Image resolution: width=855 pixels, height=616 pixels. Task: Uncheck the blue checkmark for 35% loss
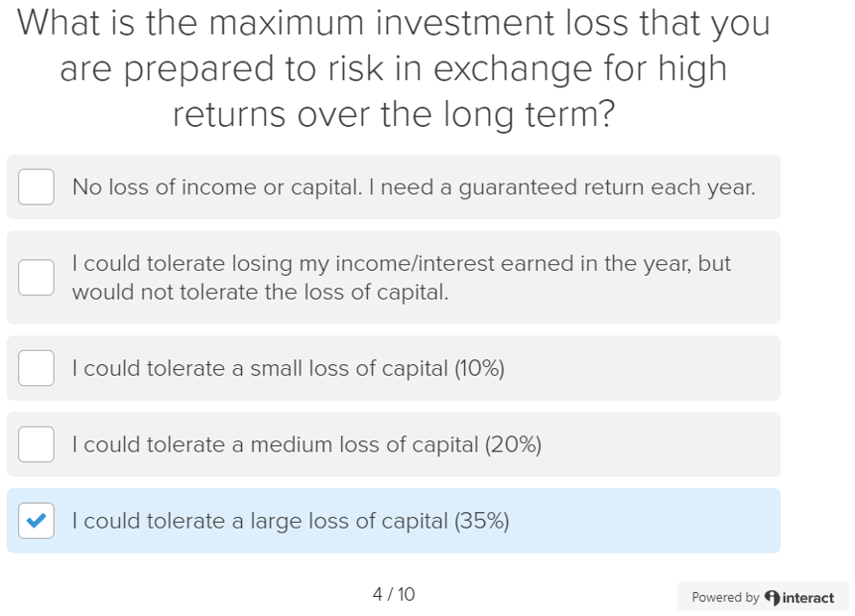pos(37,521)
